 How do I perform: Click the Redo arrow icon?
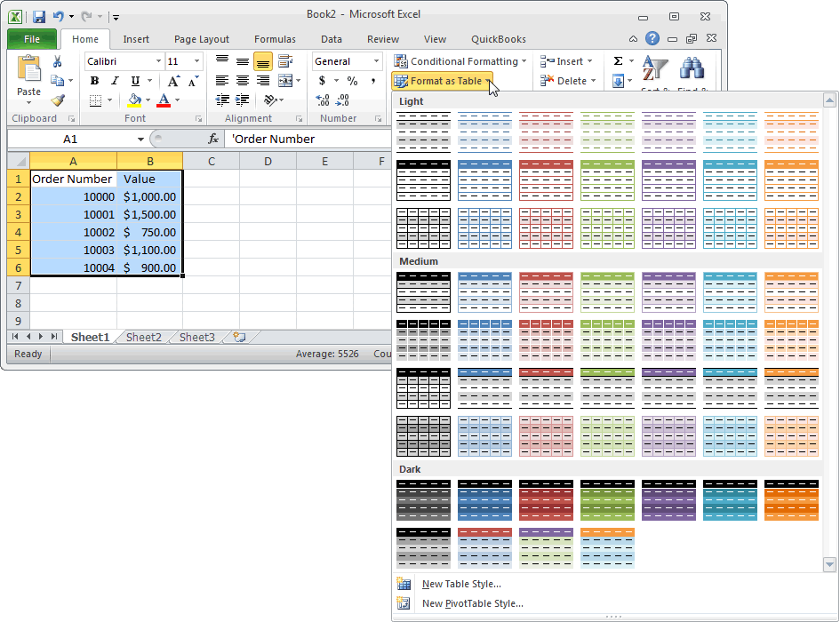click(86, 17)
